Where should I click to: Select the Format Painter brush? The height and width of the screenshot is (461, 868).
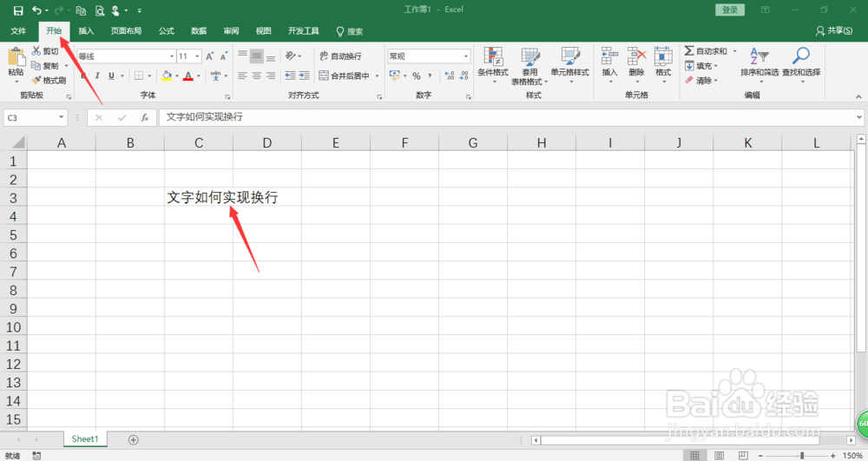36,80
